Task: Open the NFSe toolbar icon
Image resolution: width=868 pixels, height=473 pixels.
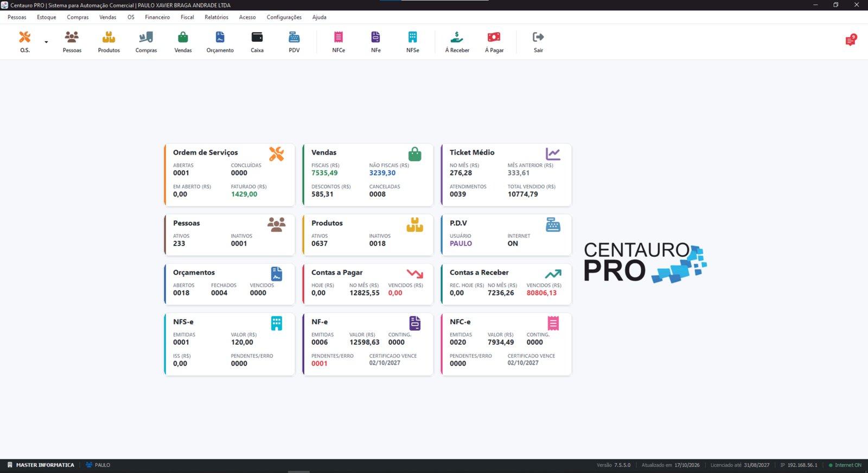Action: coord(413,42)
